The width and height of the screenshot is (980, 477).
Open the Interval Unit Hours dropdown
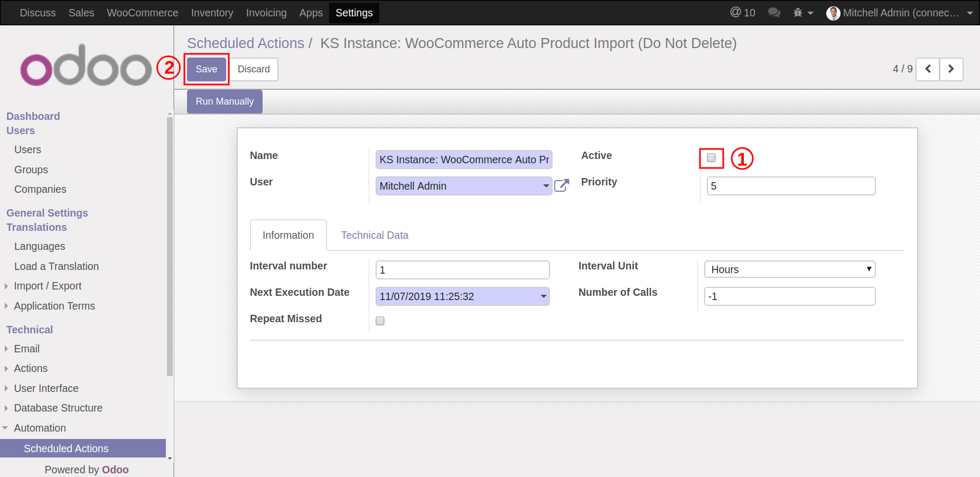pos(789,269)
